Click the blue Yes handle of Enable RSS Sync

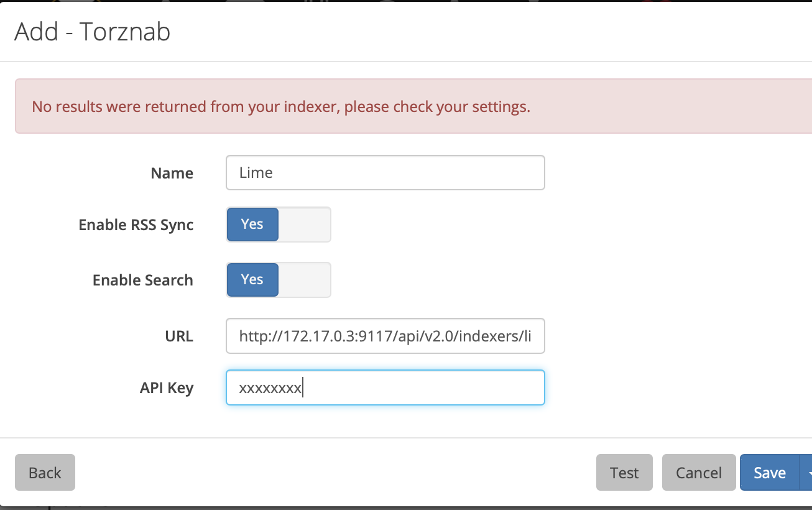click(252, 225)
